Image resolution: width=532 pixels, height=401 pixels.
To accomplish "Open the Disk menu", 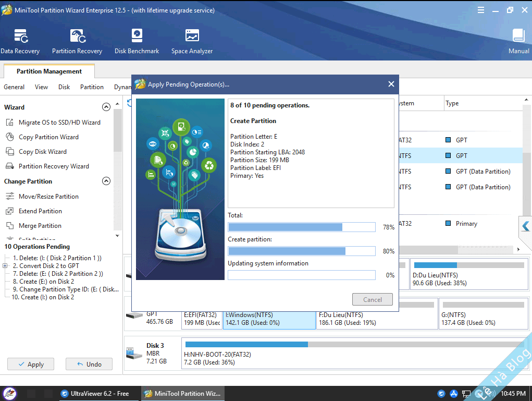I will pyautogui.click(x=64, y=87).
